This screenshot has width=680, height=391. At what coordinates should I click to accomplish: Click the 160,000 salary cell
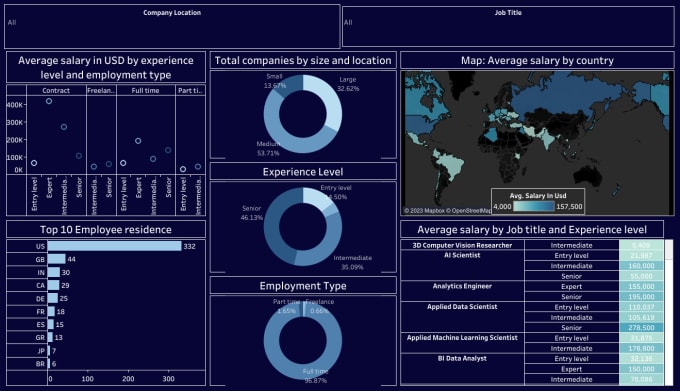(x=641, y=266)
